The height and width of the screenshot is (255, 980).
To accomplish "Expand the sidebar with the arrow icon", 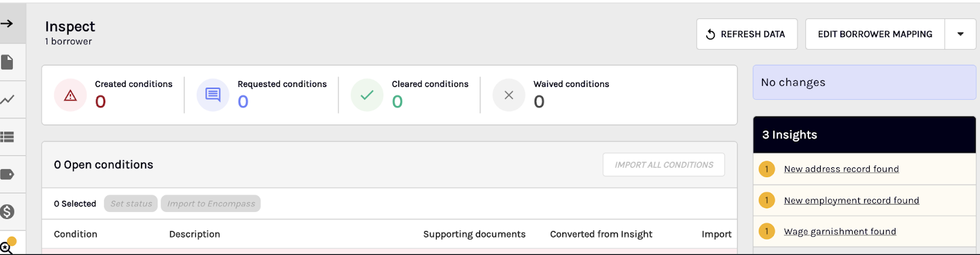I will [x=7, y=24].
